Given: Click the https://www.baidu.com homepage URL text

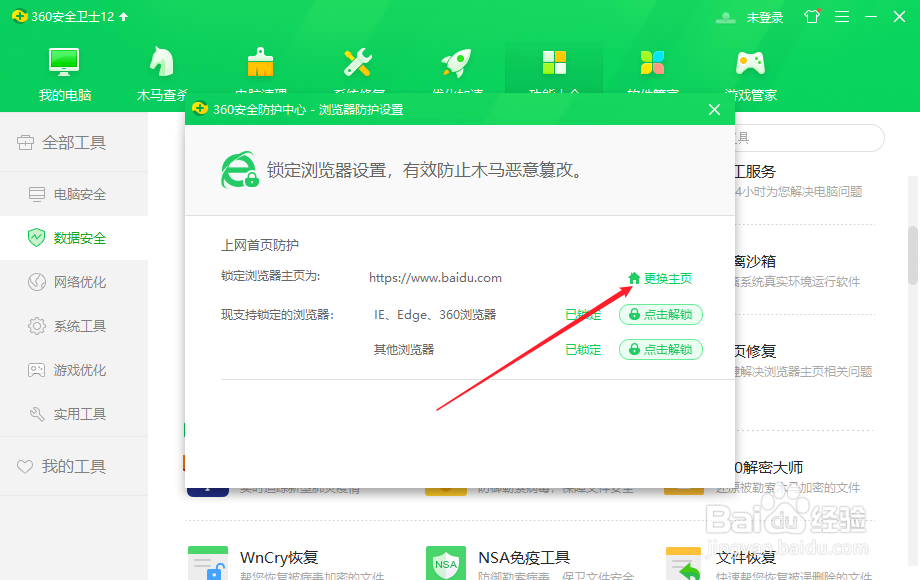Looking at the screenshot, I should pyautogui.click(x=435, y=278).
